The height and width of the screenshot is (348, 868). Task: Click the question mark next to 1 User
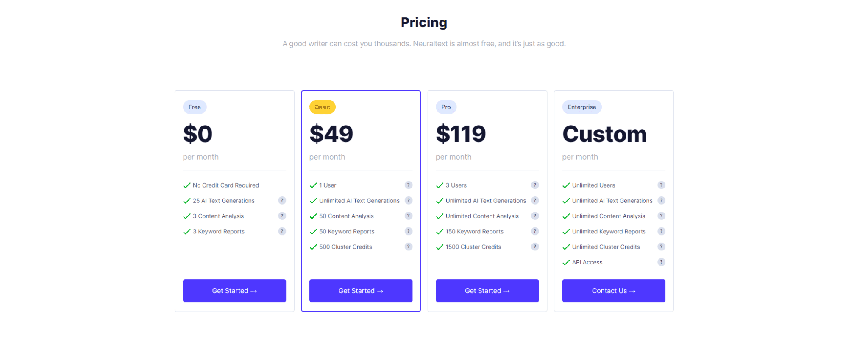pos(408,185)
